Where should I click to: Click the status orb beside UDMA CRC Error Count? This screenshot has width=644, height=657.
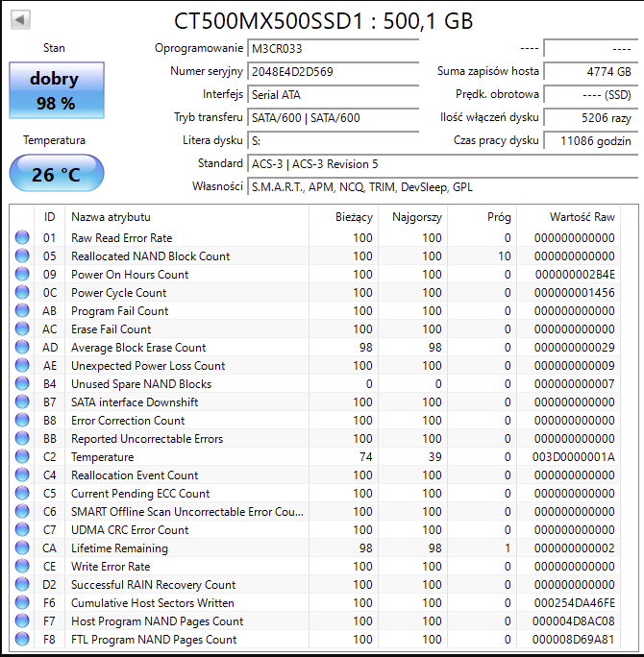point(22,530)
